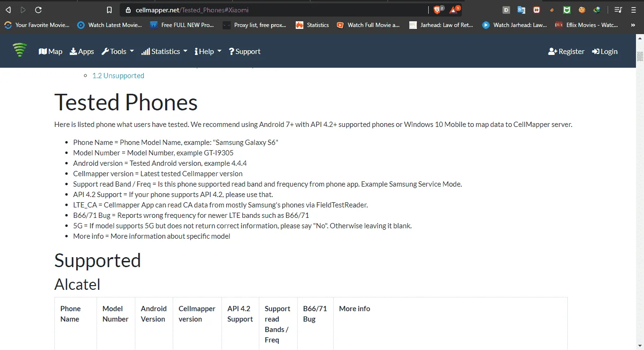Open the Support page in navbar

(x=245, y=52)
